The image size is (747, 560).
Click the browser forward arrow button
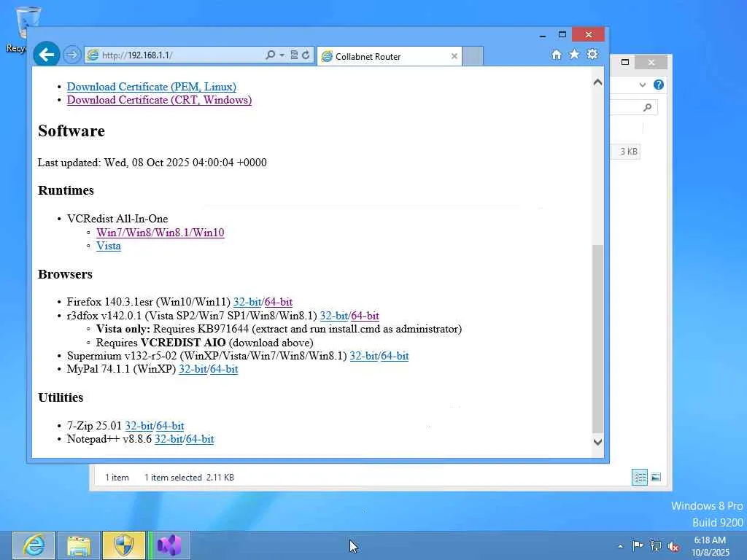click(72, 55)
